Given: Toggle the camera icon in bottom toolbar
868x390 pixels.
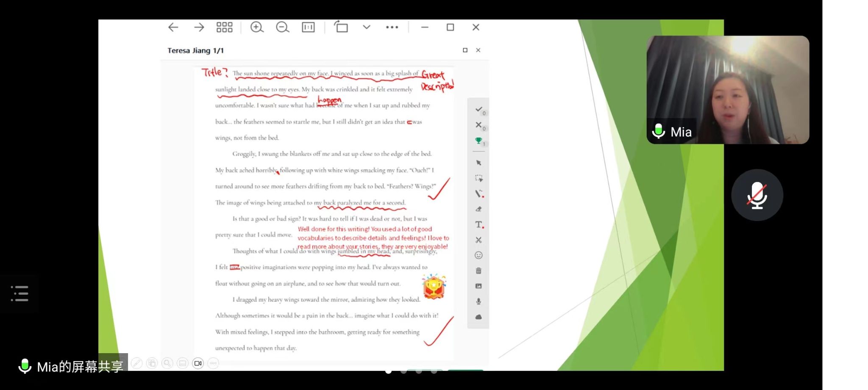Looking at the screenshot, I should [x=198, y=363].
